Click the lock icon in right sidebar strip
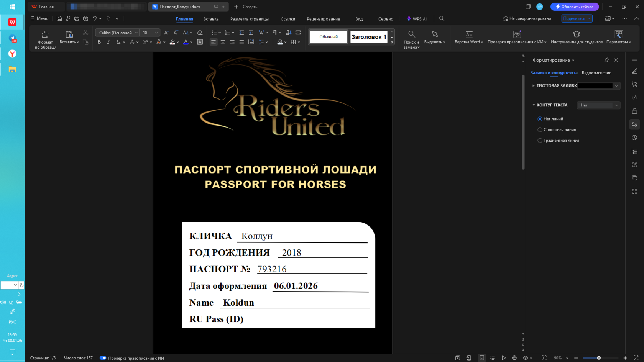The height and width of the screenshot is (362, 644). 635,111
